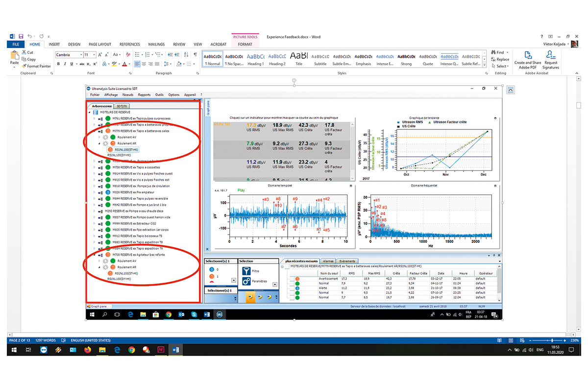Center the paragraph alignment

(x=144, y=64)
